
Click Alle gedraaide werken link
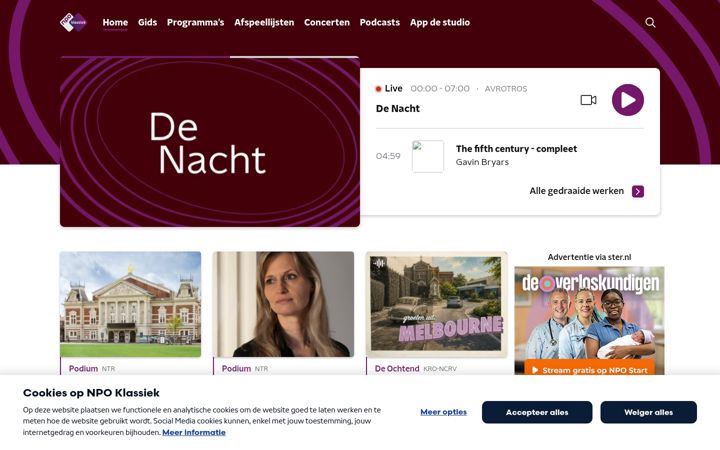click(x=577, y=191)
